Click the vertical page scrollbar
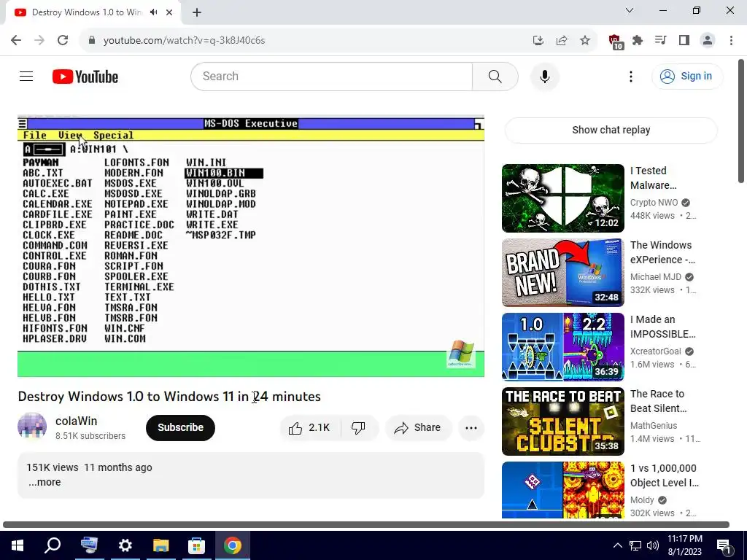This screenshot has width=747, height=560. click(x=741, y=121)
